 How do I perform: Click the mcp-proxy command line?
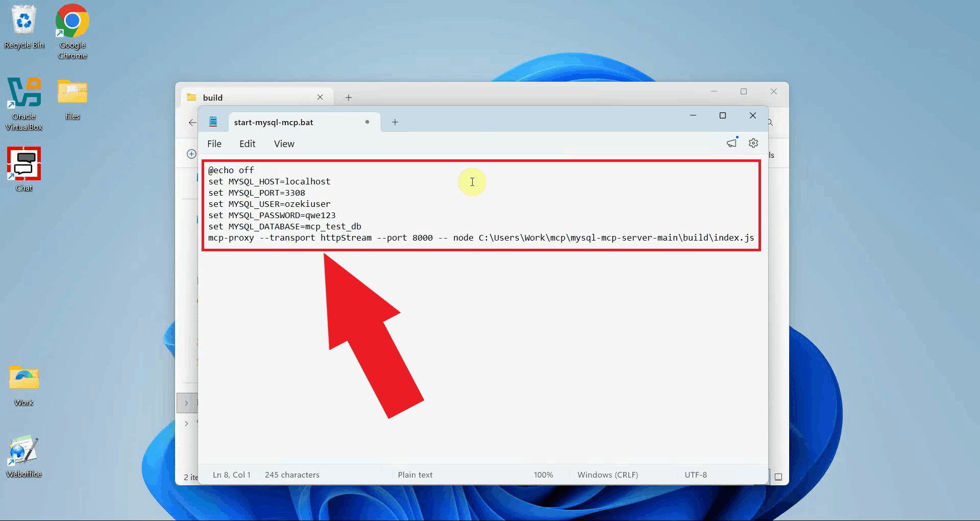(481, 238)
